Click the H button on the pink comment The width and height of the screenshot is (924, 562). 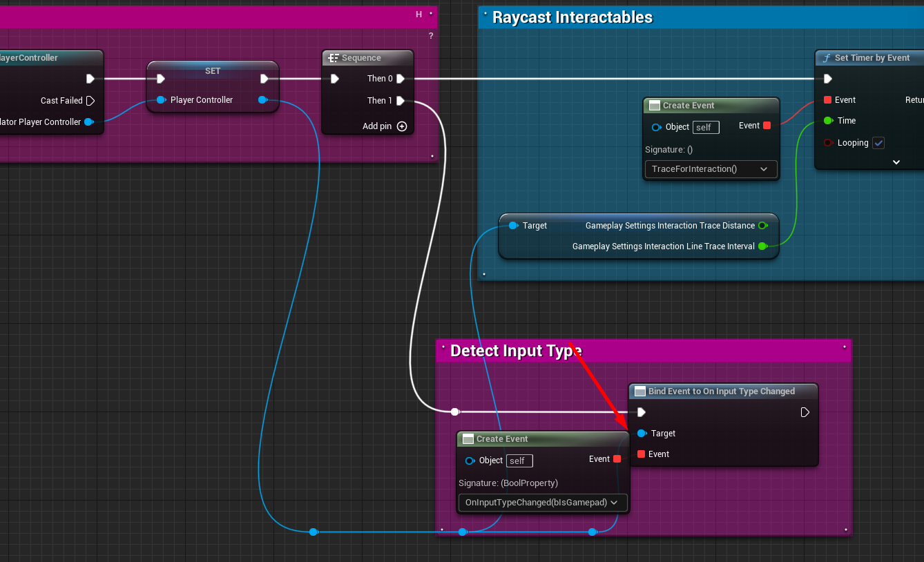(418, 14)
